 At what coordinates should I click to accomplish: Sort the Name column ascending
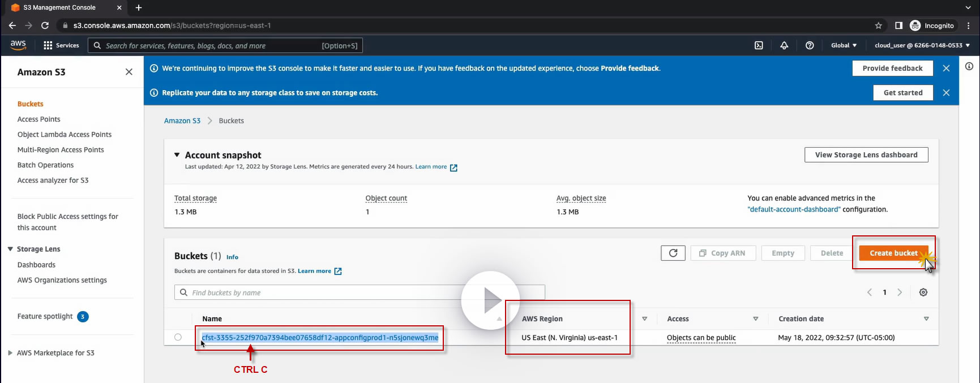point(499,319)
